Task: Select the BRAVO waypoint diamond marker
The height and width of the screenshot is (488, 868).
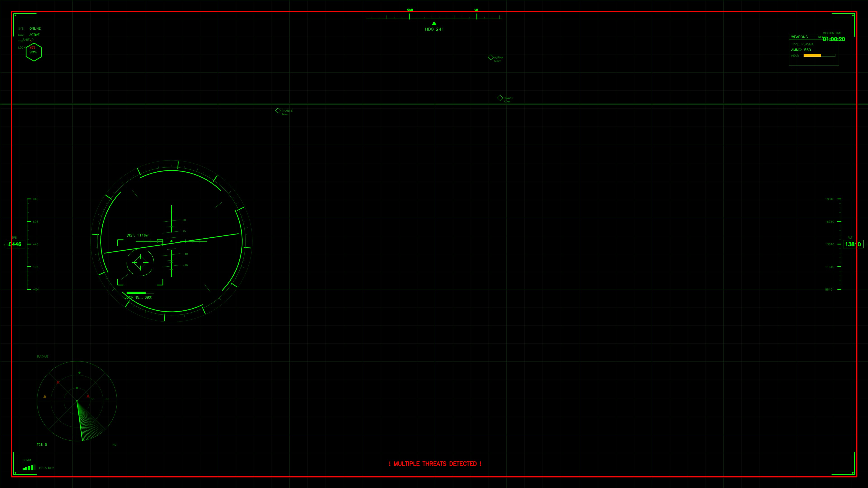Action: click(500, 98)
